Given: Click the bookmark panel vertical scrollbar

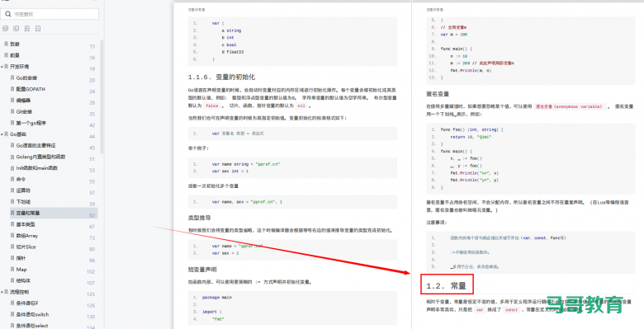Looking at the screenshot, I should coord(102,96).
